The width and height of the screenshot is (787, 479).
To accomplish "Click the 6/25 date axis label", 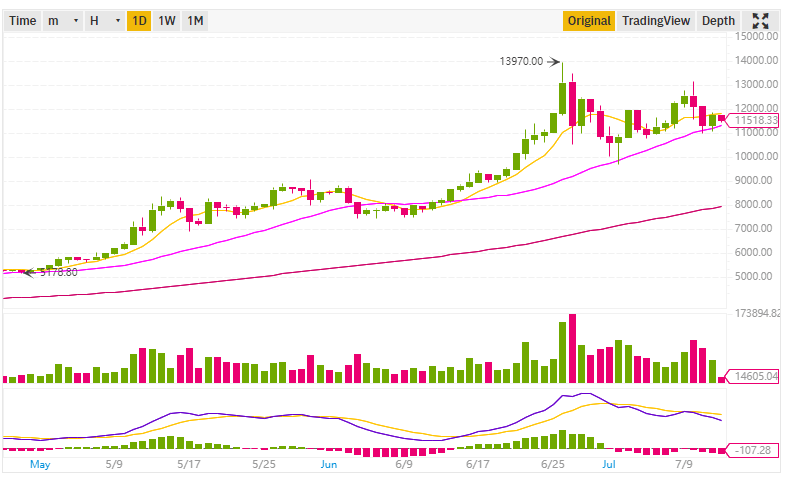I will [x=553, y=464].
